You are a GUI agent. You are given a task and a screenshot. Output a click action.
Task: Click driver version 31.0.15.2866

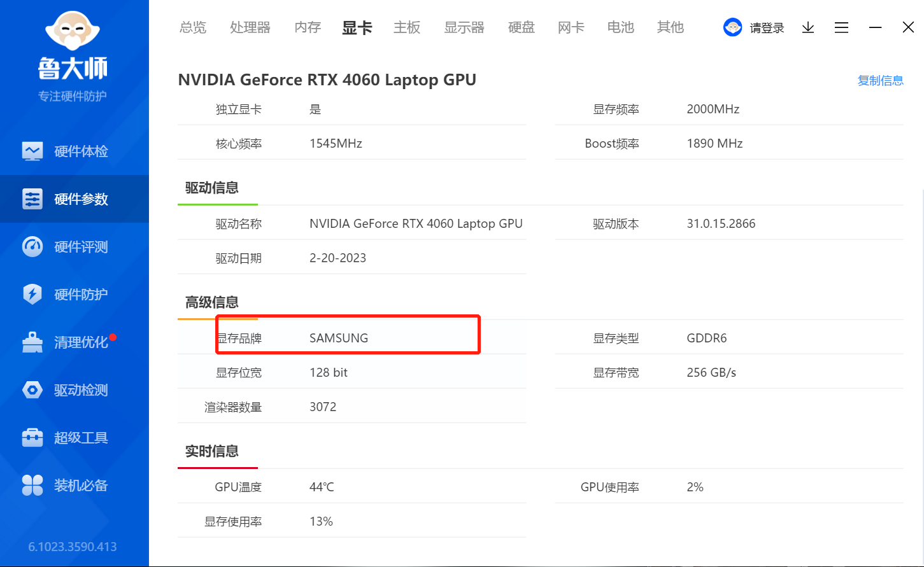click(721, 223)
